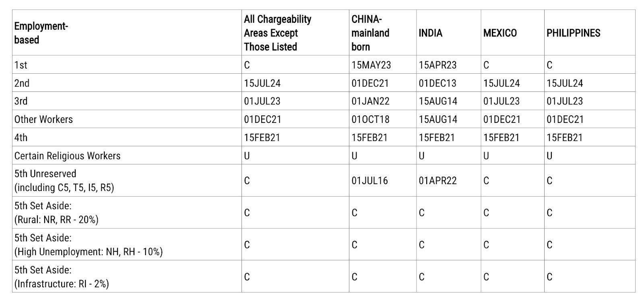Select the 01JUL16 date cell
644x299 pixels.
click(x=369, y=181)
